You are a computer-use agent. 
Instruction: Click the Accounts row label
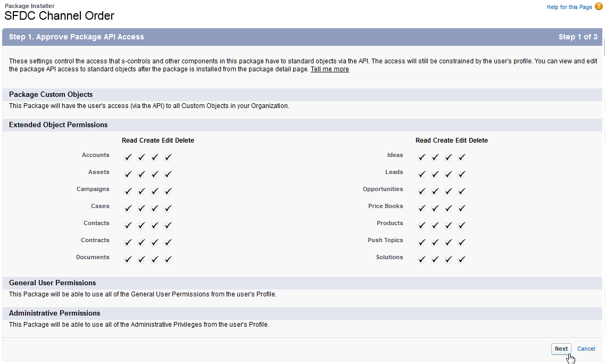tap(95, 155)
